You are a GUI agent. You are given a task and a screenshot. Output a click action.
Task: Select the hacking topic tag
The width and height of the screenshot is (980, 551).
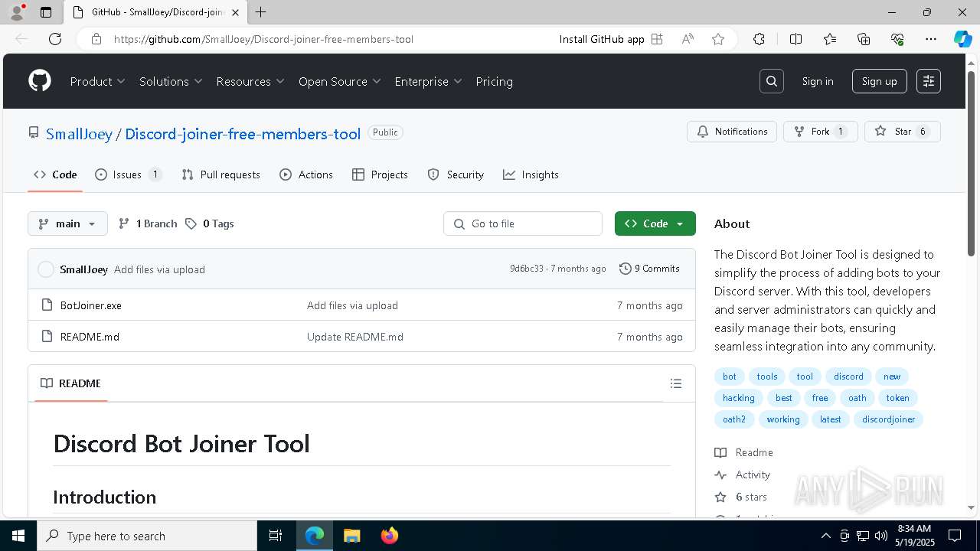[x=739, y=398]
